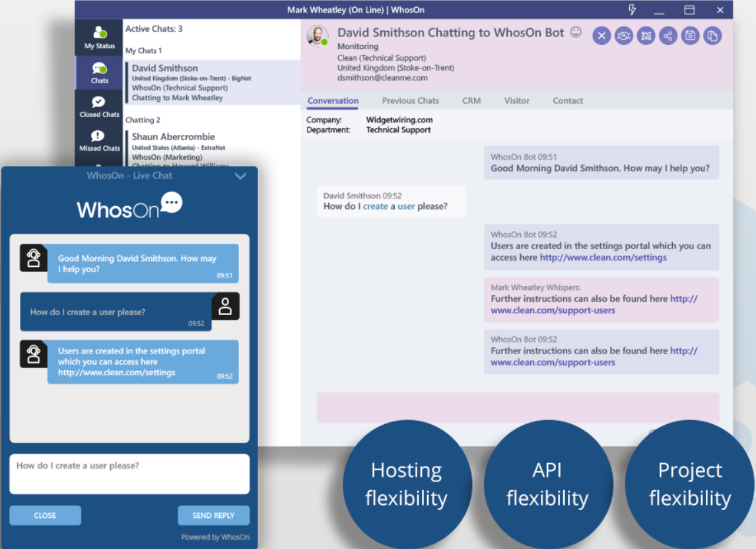Viewport: 756px width, 549px height.
Task: Click the lightning bolt in the title bar
Action: pos(632,9)
